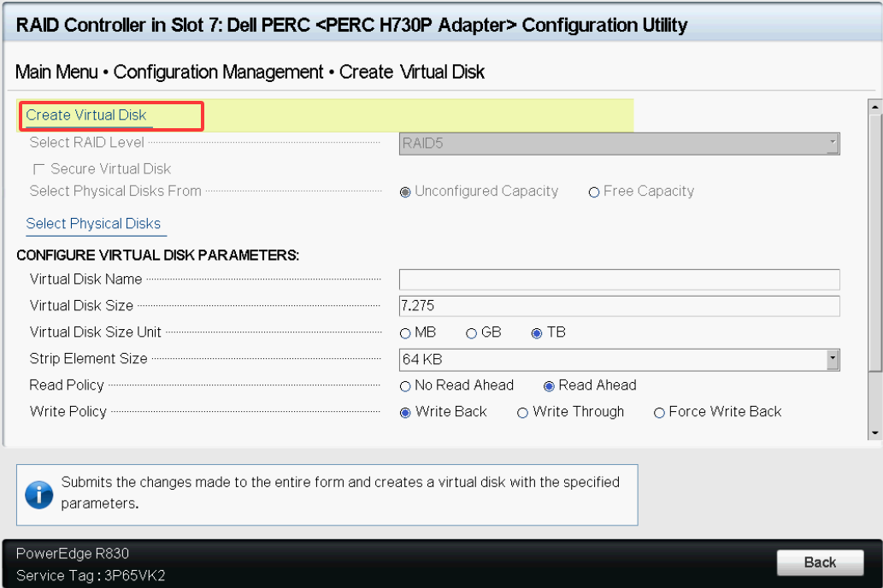Click the Virtual Disk Size field
The image size is (883, 588).
[x=619, y=306]
